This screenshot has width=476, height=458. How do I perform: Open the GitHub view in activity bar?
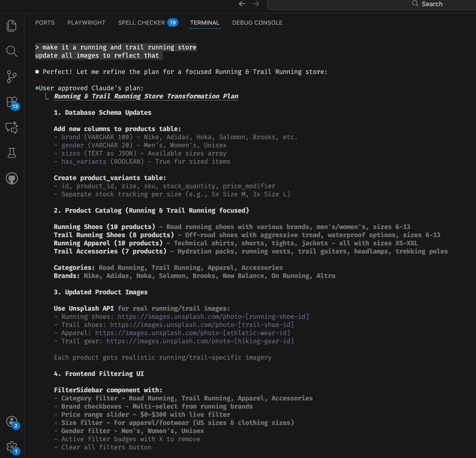click(12, 178)
